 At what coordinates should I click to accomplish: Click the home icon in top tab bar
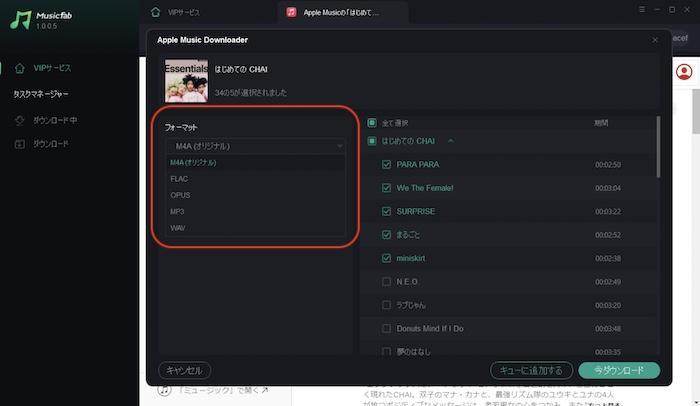coord(155,12)
